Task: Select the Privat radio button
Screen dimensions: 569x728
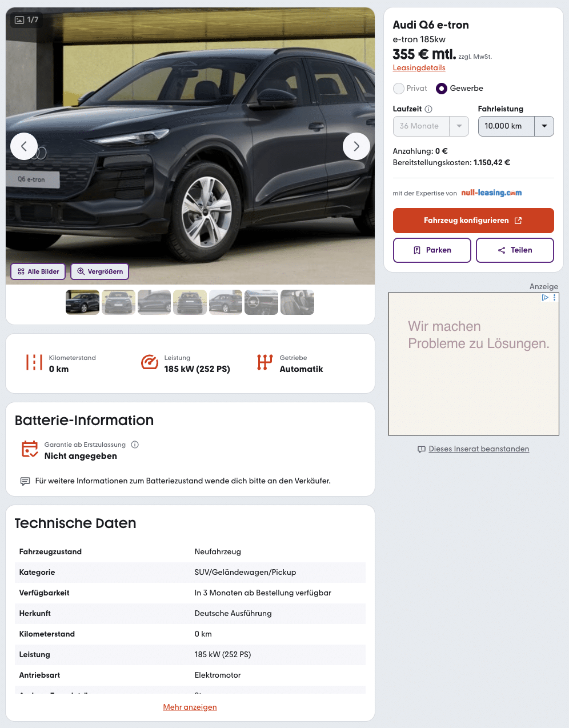Action: pos(399,89)
